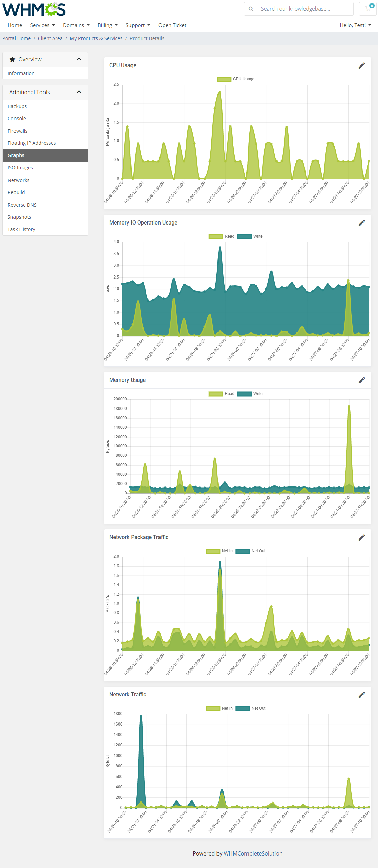Open Information under Overview
Screen dimensions: 378x868
pos(45,73)
